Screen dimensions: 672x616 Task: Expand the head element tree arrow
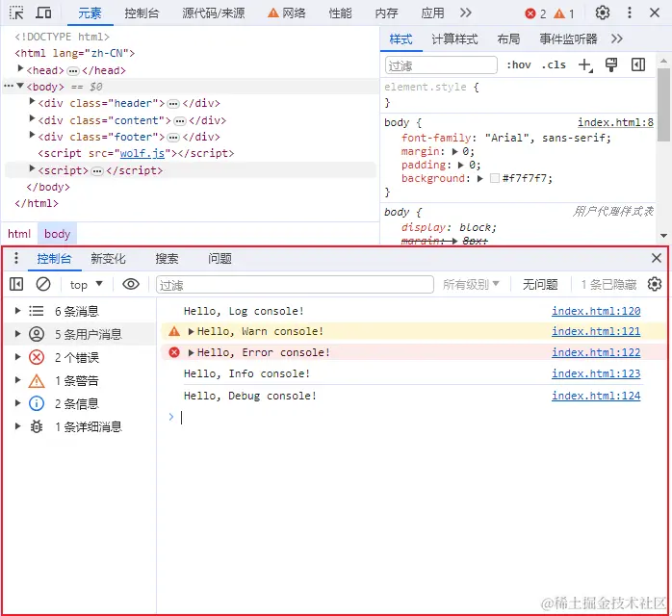(x=20, y=68)
